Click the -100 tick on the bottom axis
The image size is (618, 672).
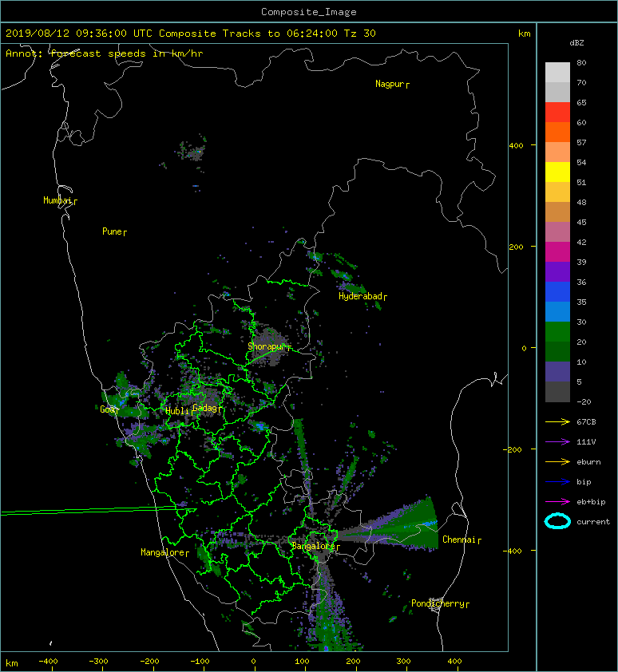(x=200, y=662)
